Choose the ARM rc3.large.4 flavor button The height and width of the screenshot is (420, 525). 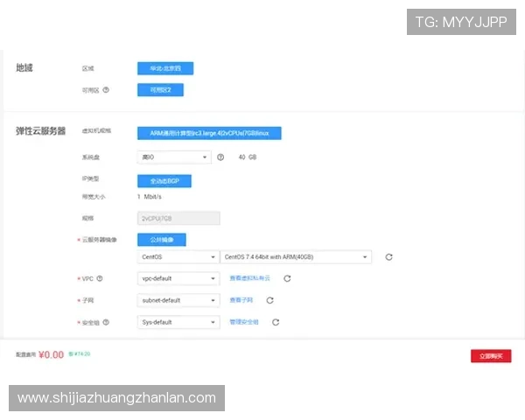coord(209,133)
